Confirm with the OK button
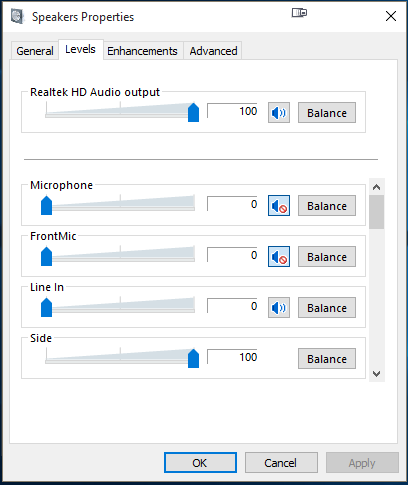Image resolution: width=408 pixels, height=485 pixels. (x=200, y=463)
